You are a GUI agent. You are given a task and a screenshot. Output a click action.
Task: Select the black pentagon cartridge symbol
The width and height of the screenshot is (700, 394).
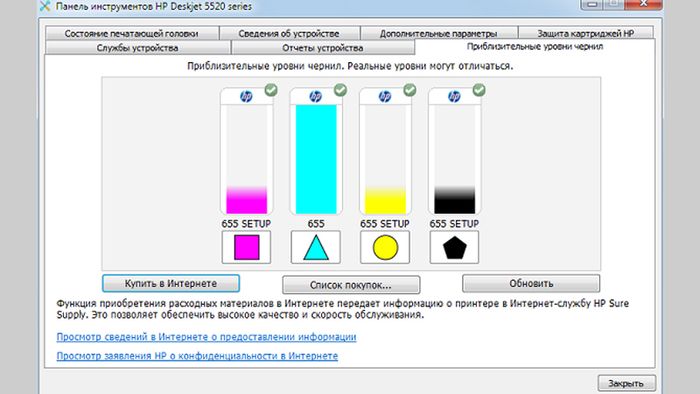(454, 247)
